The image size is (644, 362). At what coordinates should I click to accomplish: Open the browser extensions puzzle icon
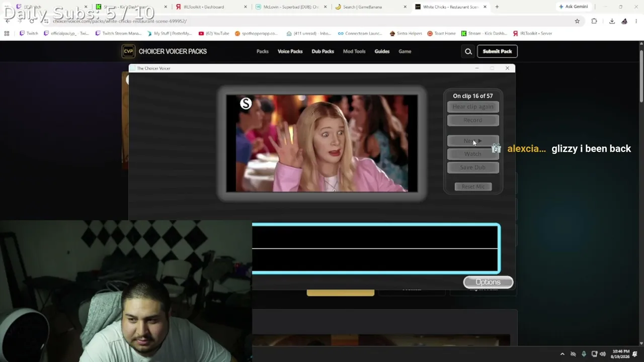[594, 21]
